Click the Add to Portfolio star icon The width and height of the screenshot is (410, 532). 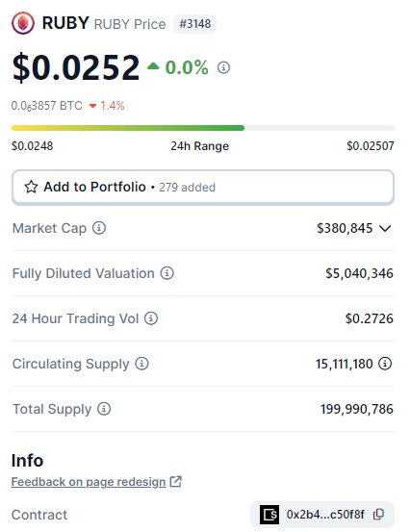[31, 187]
